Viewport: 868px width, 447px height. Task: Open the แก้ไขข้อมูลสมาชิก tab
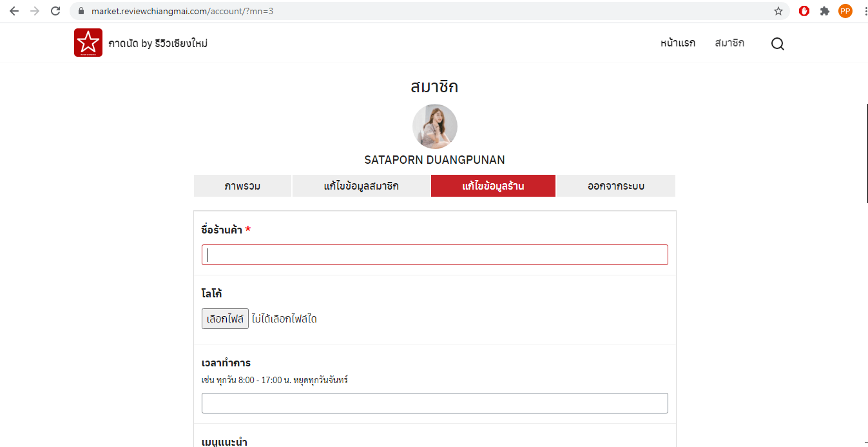click(361, 186)
